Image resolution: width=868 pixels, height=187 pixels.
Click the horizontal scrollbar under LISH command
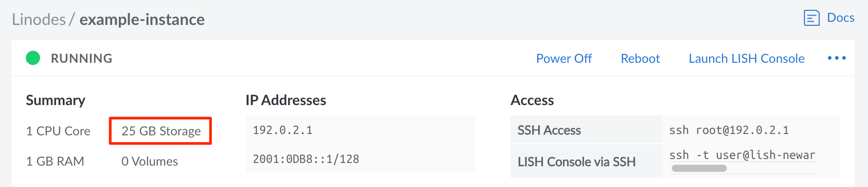pyautogui.click(x=699, y=168)
